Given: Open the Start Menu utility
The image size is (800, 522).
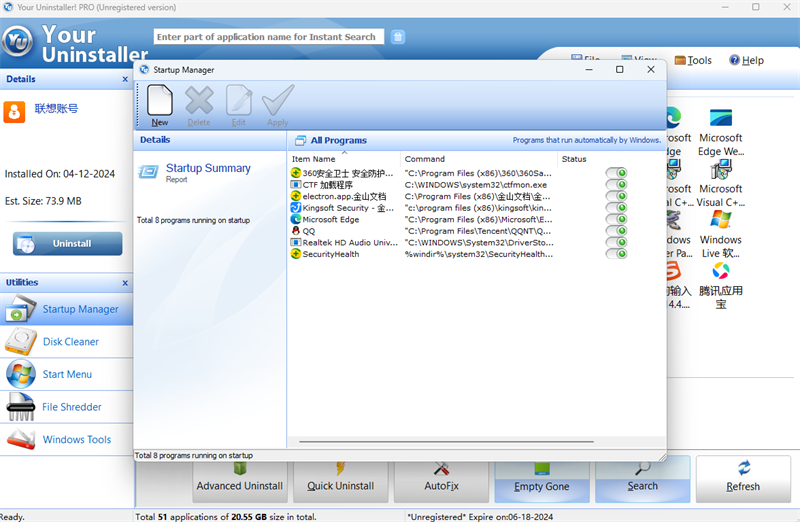Looking at the screenshot, I should 66,374.
